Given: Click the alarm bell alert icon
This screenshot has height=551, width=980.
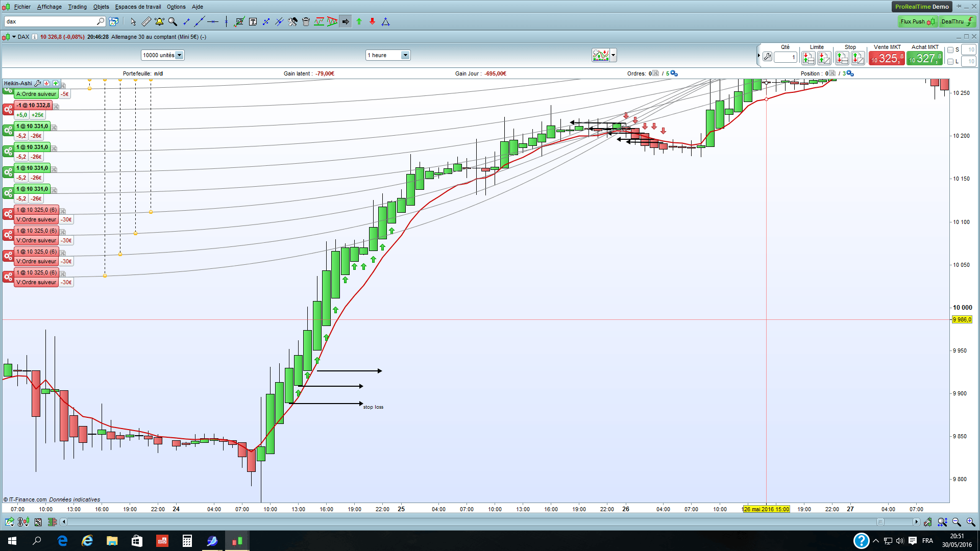Looking at the screenshot, I should click(x=159, y=21).
